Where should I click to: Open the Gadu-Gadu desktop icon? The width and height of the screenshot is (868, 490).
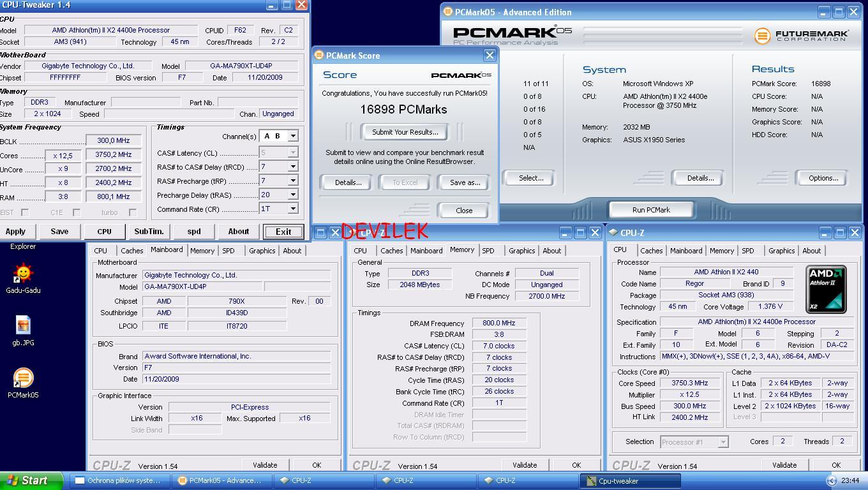pyautogui.click(x=23, y=278)
